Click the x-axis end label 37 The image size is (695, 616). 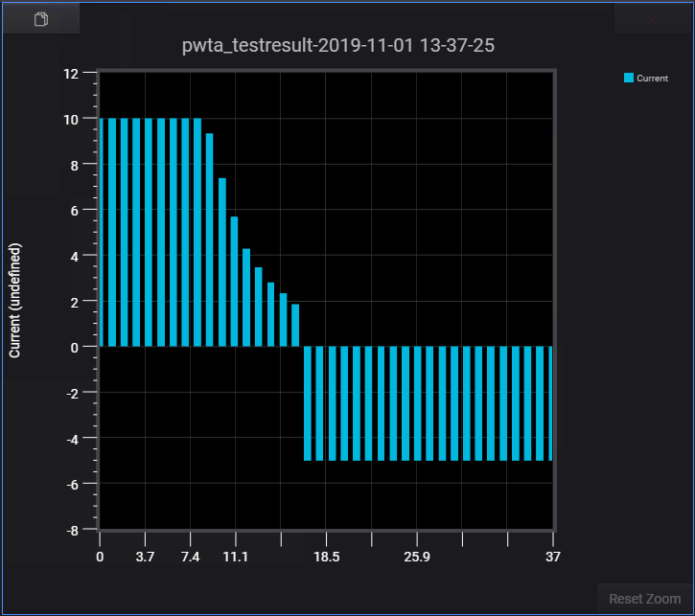(x=552, y=556)
